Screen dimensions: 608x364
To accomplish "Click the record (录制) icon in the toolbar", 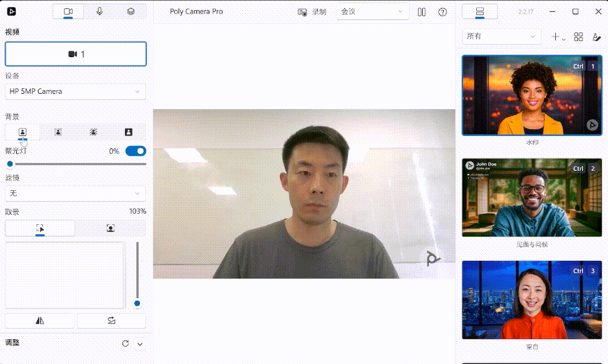I will coord(303,11).
